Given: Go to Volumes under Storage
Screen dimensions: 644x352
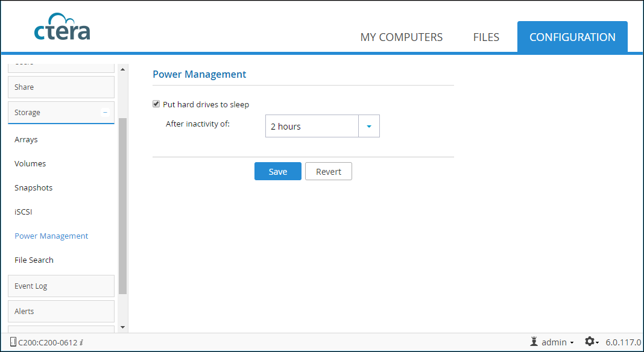Looking at the screenshot, I should tap(30, 163).
